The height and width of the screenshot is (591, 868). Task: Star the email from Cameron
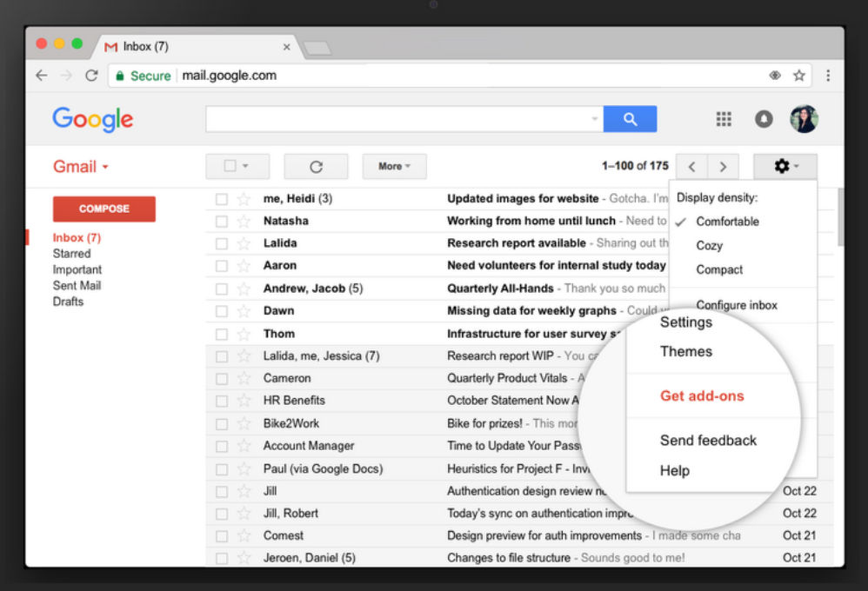click(x=244, y=379)
